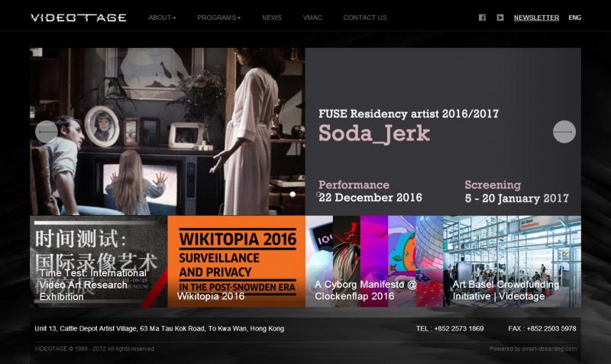Expand the Programs dropdown menu
This screenshot has width=611, height=364.
coord(218,18)
